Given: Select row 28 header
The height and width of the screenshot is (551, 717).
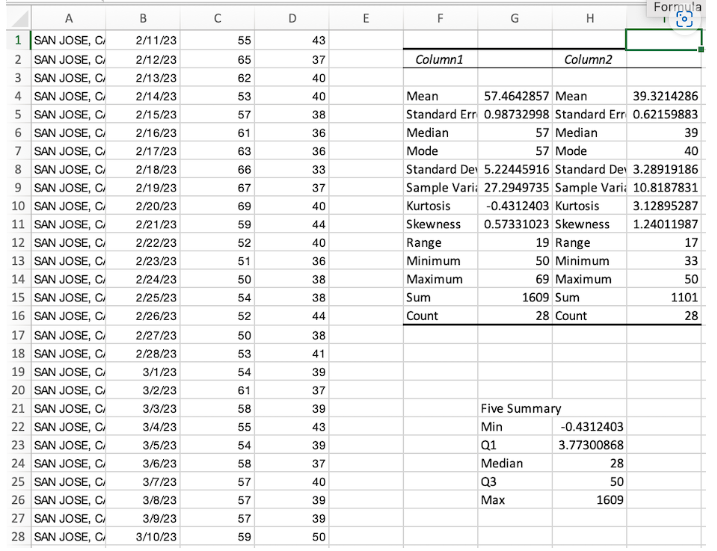Looking at the screenshot, I should (18, 536).
